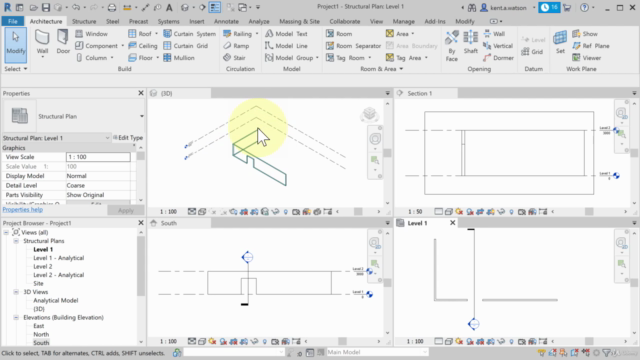This screenshot has width=640, height=360.
Task: Switch to the Structure ribbon tab
Action: pyautogui.click(x=84, y=21)
